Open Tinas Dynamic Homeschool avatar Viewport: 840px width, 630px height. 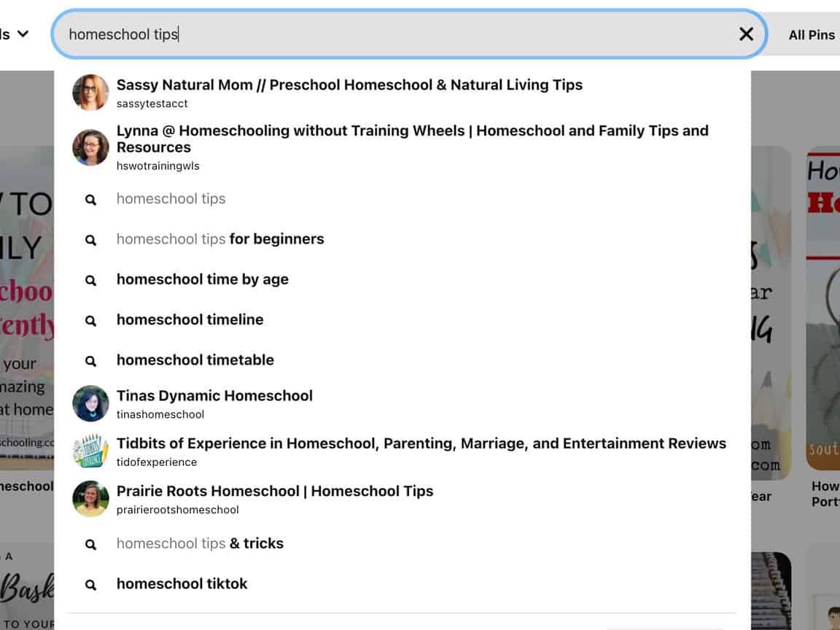point(90,403)
